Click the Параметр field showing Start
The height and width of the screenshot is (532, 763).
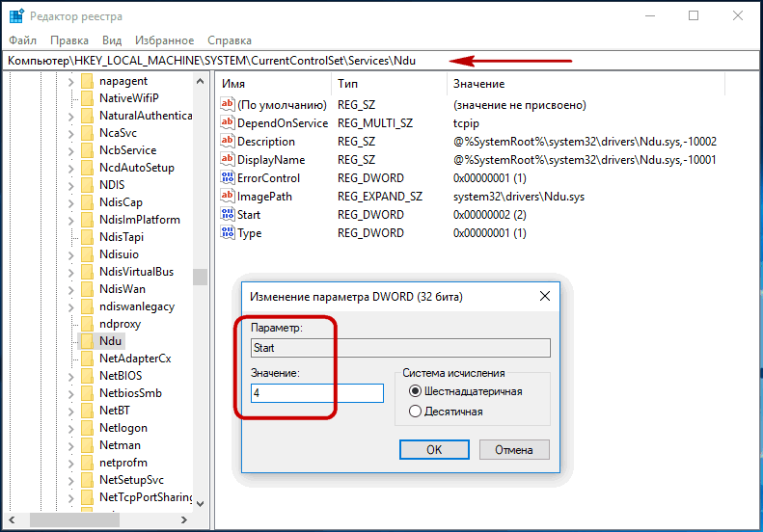tap(400, 348)
